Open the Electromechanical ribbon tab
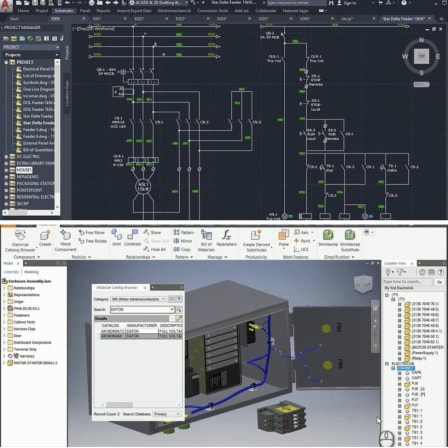The height and width of the screenshot is (448, 448). (174, 11)
